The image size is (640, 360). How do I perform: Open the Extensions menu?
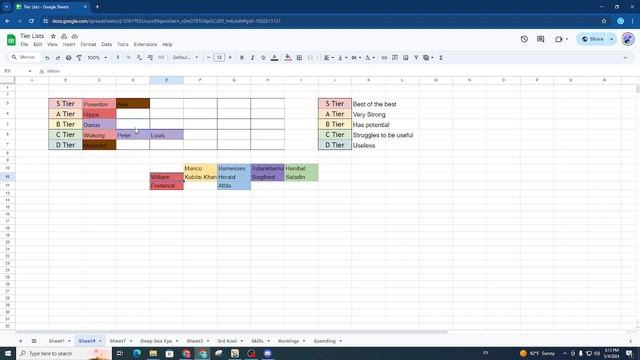tap(145, 44)
